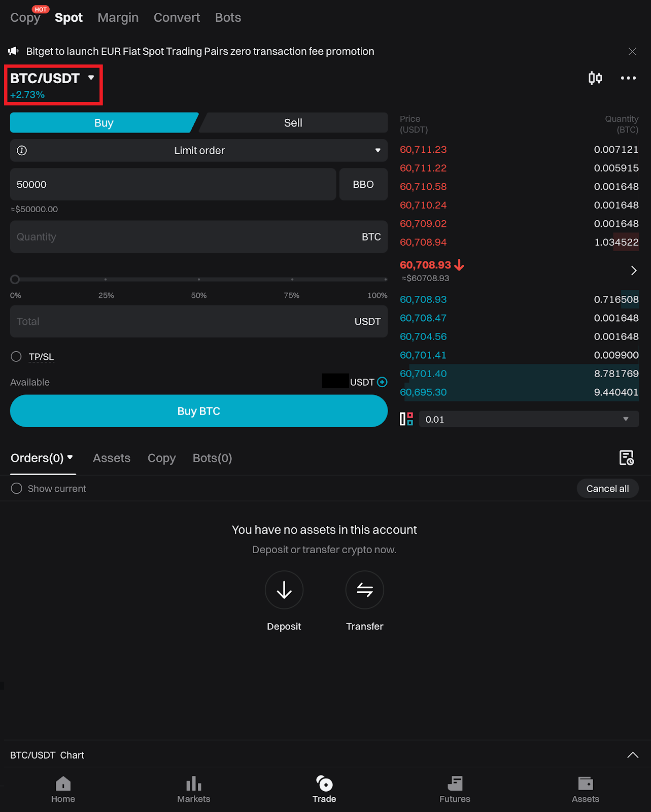Click the Quantity BTC input field
Image resolution: width=651 pixels, height=812 pixels.
199,236
